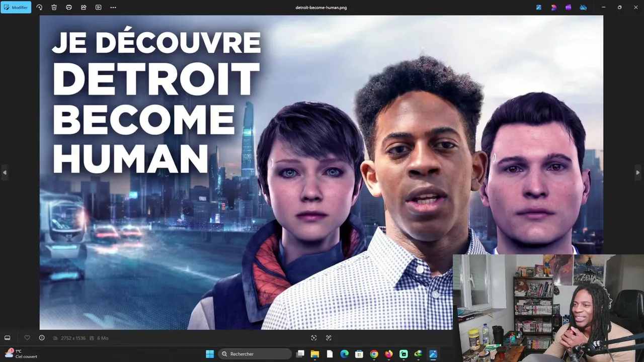Click the scan text icon
Viewport: 644px width, 362px height.
click(329, 338)
